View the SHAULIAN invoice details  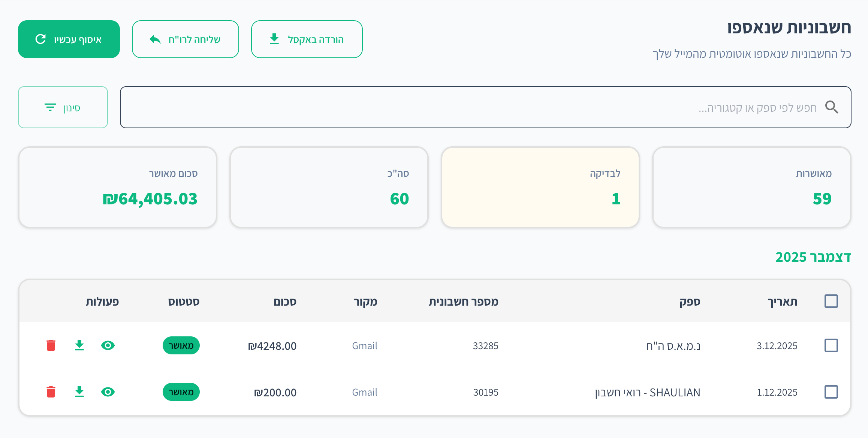coord(108,392)
